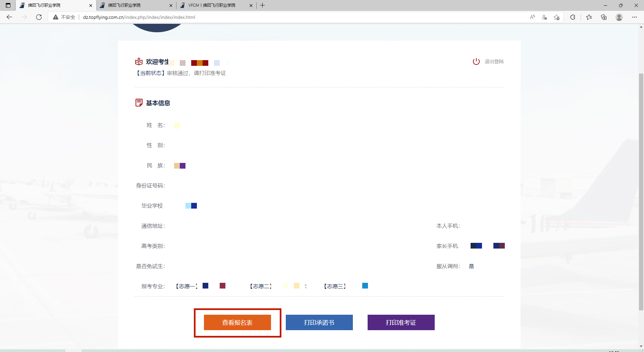644x352 pixels.
Task: Click the logout power icon
Action: click(476, 61)
